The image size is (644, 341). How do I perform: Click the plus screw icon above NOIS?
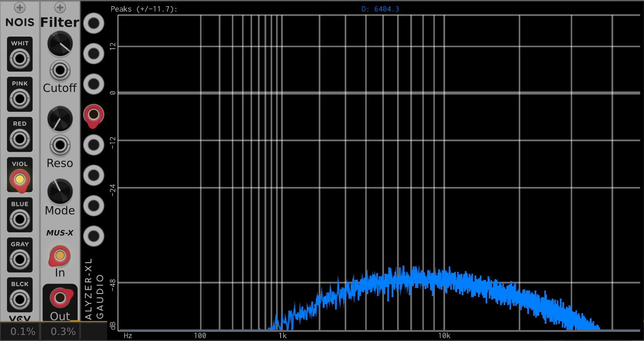tap(20, 7)
